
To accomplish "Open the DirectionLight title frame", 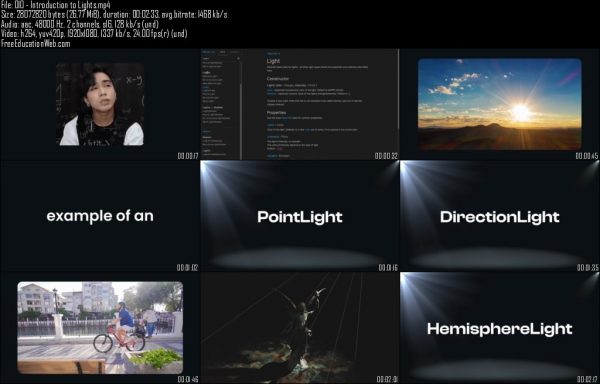I will point(500,216).
